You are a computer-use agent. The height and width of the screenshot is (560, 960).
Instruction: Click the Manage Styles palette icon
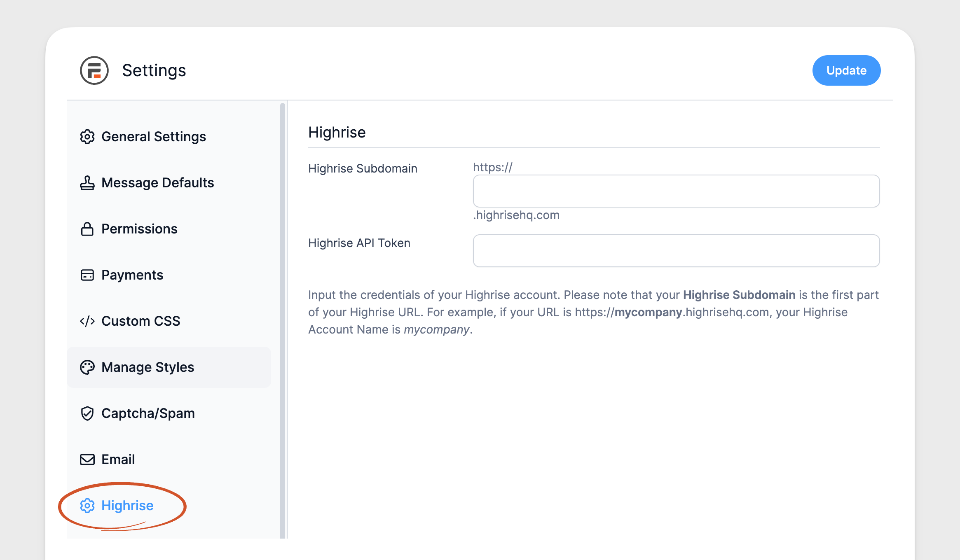point(87,367)
